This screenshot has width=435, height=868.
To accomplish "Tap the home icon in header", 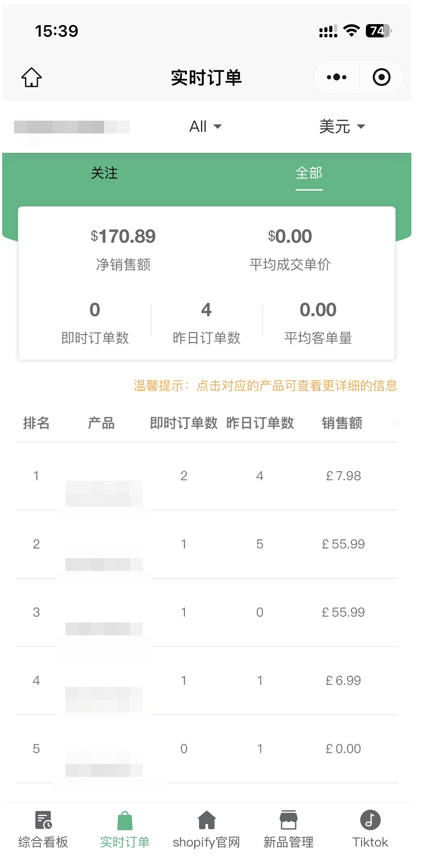I will click(32, 78).
